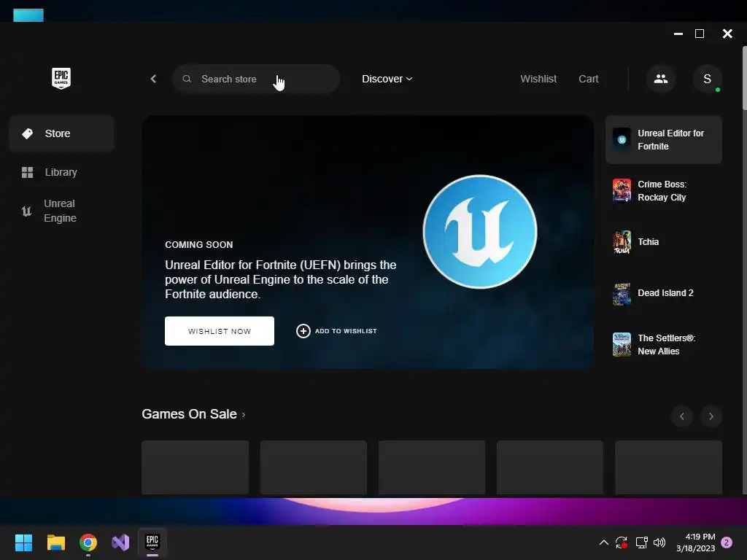The width and height of the screenshot is (747, 560).
Task: Select Tchia carousel item
Action: [x=664, y=242]
